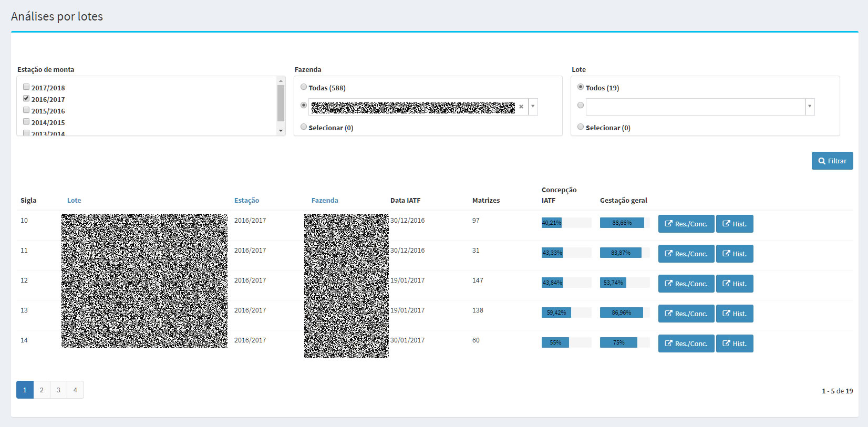Choose Selecionar (0) under Lote
This screenshot has width=868, height=427.
581,127
